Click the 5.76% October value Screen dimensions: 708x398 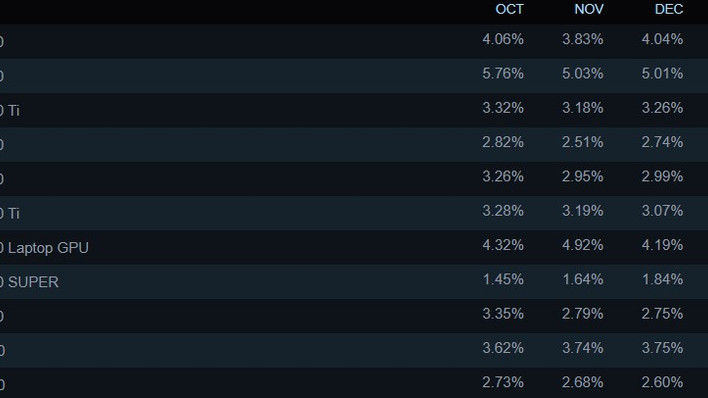[x=503, y=74]
